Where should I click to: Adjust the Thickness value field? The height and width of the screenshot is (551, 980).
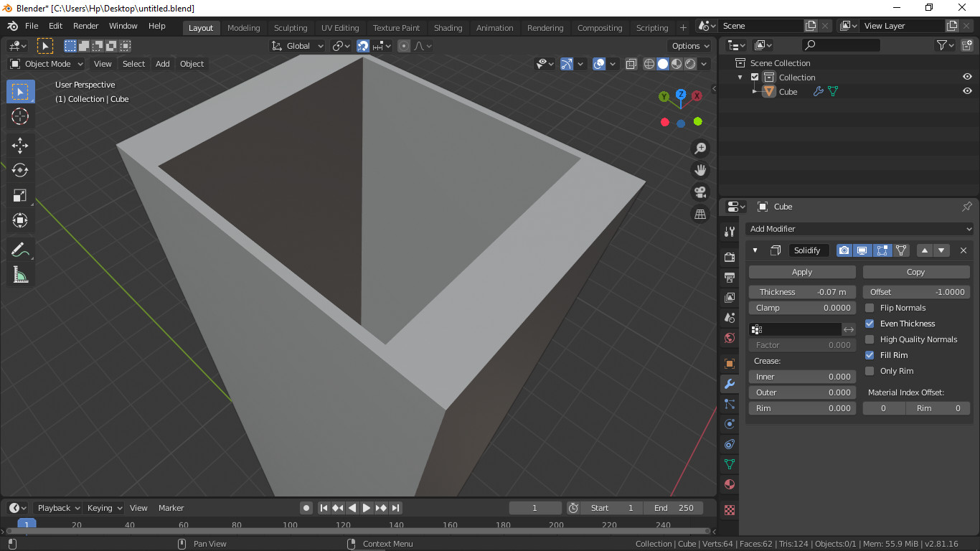[x=801, y=292]
